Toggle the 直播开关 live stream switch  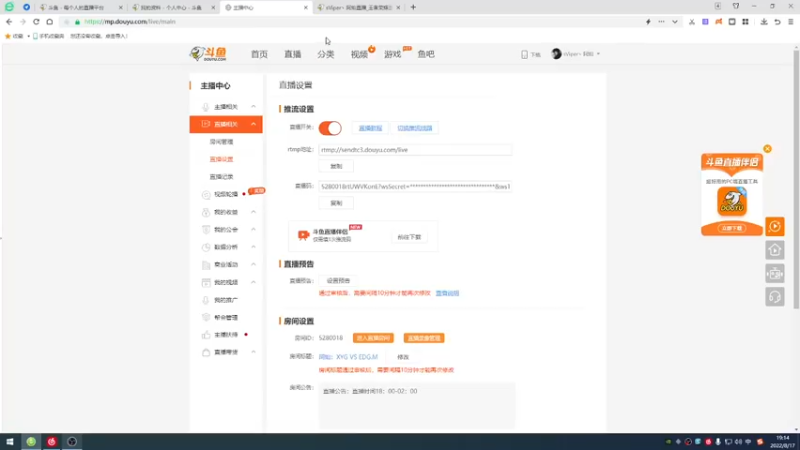pyautogui.click(x=330, y=128)
